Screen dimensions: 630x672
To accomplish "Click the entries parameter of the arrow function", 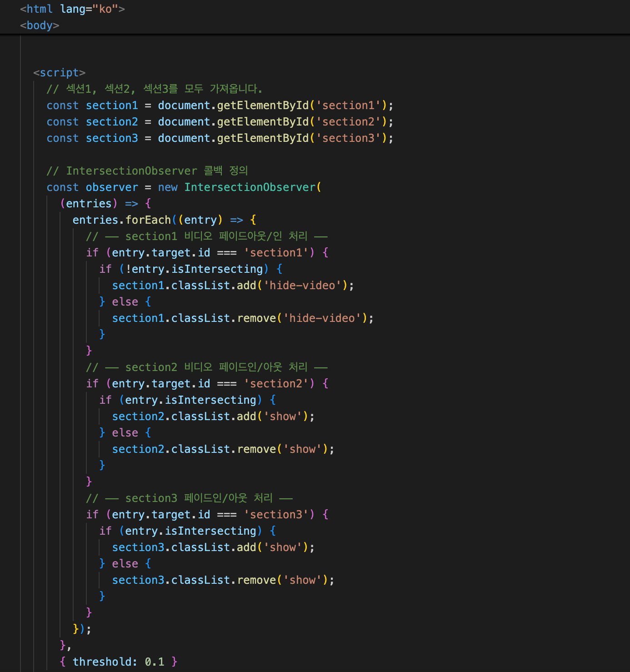I will point(89,204).
